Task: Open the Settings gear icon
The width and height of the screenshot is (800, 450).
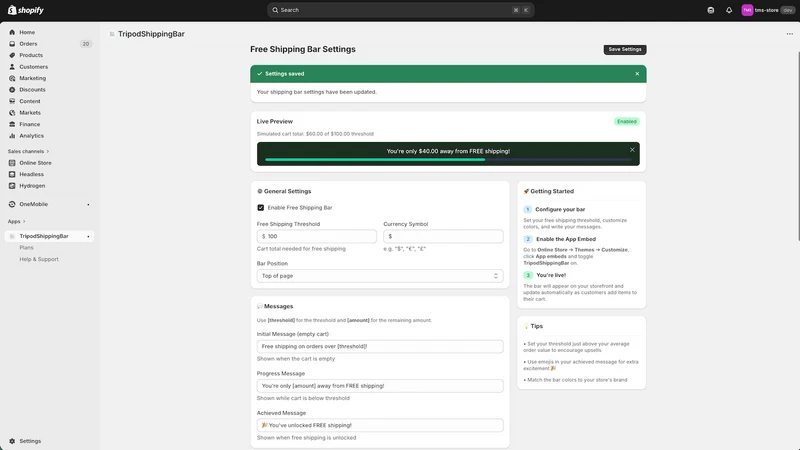Action: click(x=12, y=441)
